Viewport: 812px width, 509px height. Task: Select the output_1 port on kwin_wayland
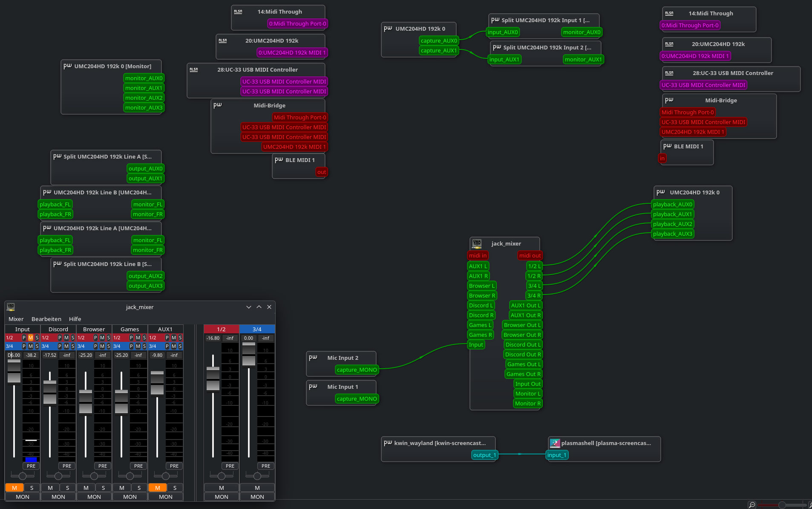click(x=484, y=455)
